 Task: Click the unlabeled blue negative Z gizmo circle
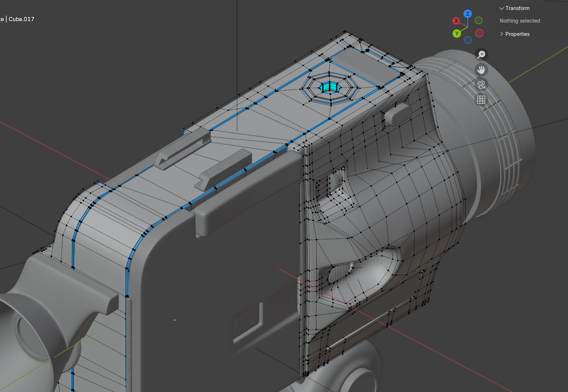(468, 40)
